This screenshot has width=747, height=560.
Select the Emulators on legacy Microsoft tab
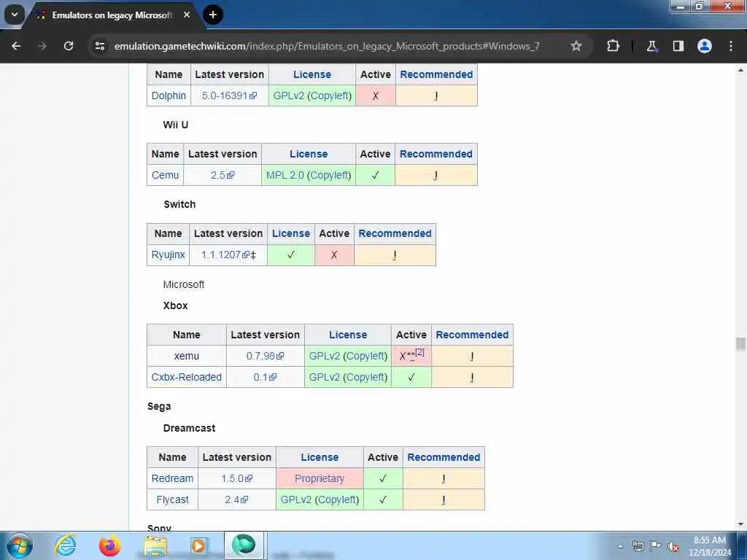point(112,15)
